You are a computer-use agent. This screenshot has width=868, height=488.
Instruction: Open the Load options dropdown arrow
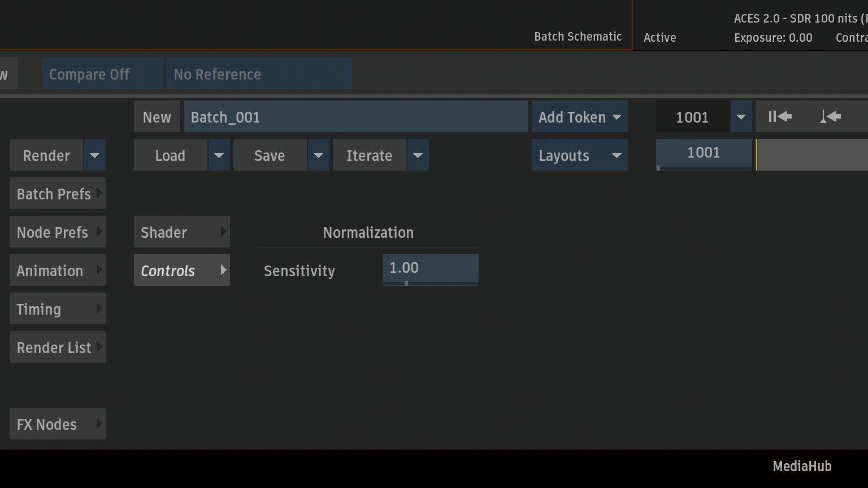tap(219, 155)
